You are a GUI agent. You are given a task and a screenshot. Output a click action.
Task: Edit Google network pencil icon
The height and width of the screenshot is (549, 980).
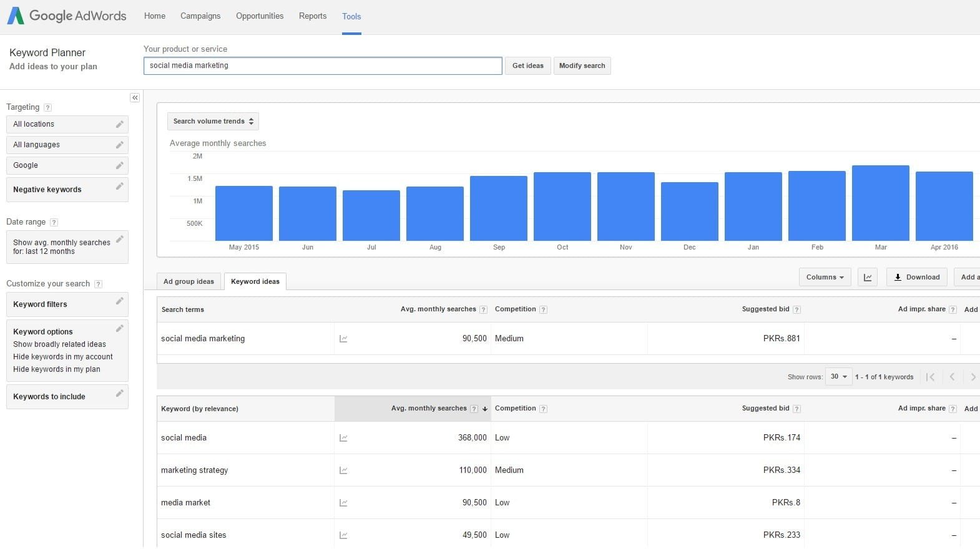pos(119,165)
